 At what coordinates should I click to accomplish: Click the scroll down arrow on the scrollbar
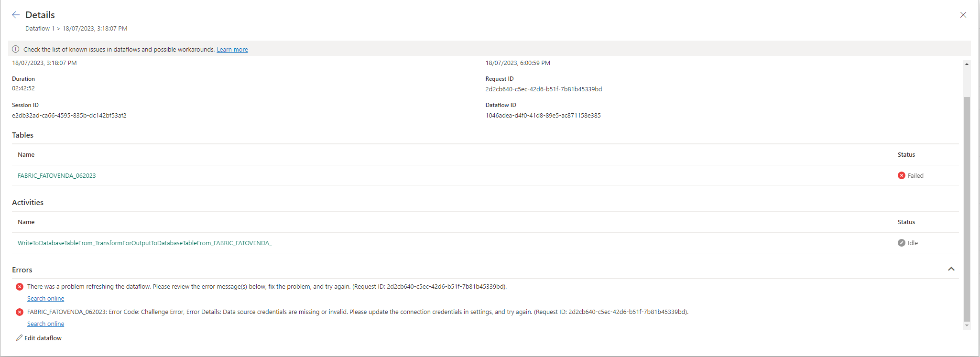tap(967, 325)
